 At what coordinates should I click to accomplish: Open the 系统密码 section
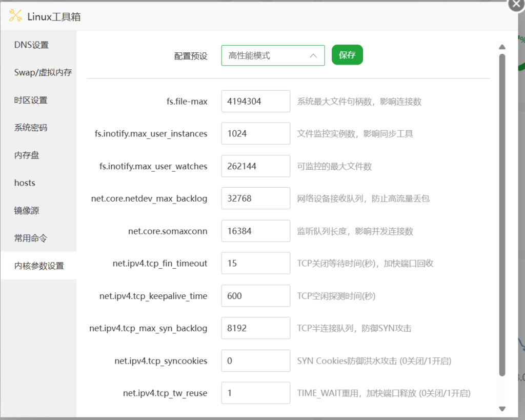31,128
